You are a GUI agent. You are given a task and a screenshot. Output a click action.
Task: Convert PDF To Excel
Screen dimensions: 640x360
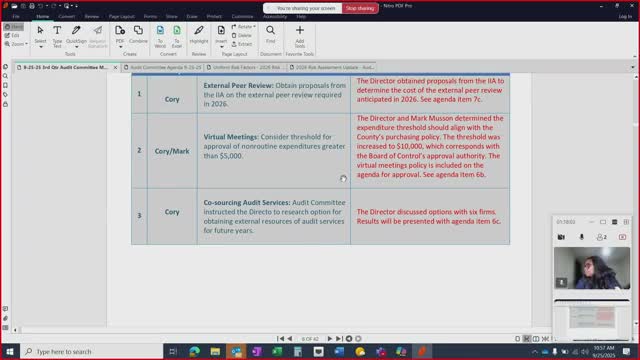[x=177, y=36]
